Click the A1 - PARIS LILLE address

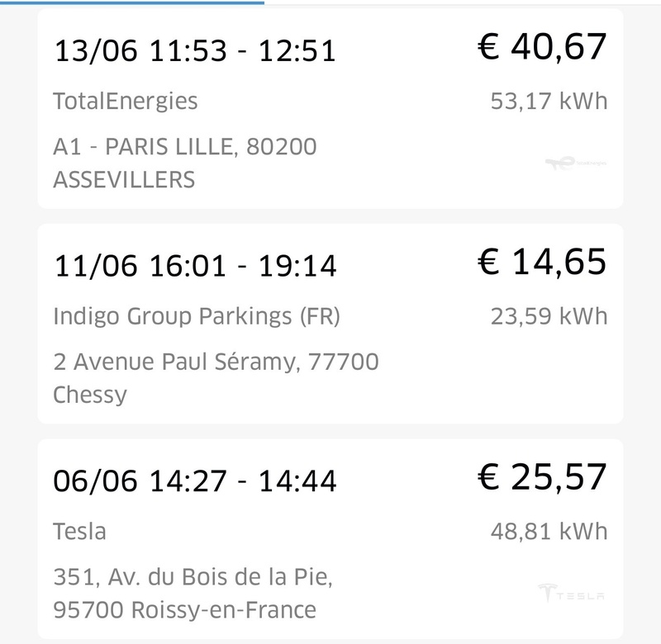(184, 163)
